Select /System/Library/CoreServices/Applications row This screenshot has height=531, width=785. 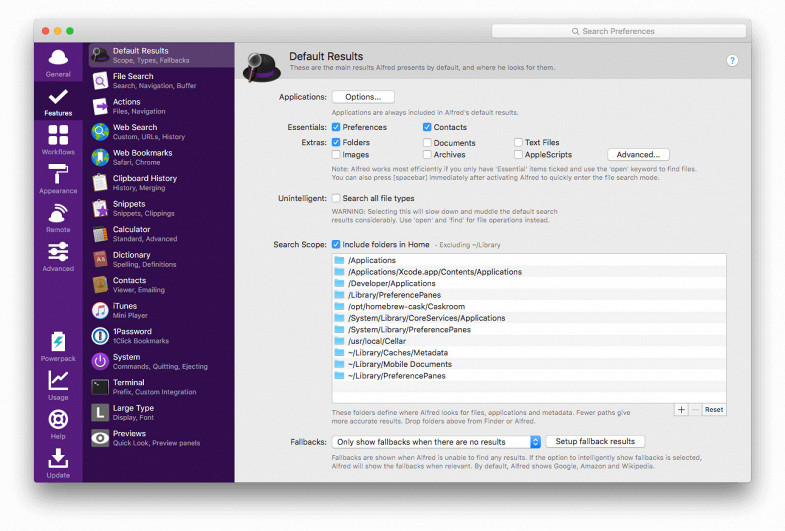[x=529, y=318]
